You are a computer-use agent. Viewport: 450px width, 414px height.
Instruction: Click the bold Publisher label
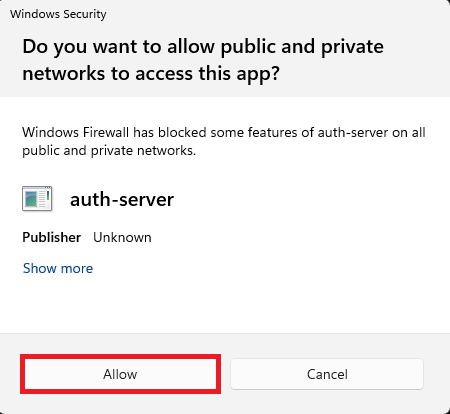tap(52, 237)
